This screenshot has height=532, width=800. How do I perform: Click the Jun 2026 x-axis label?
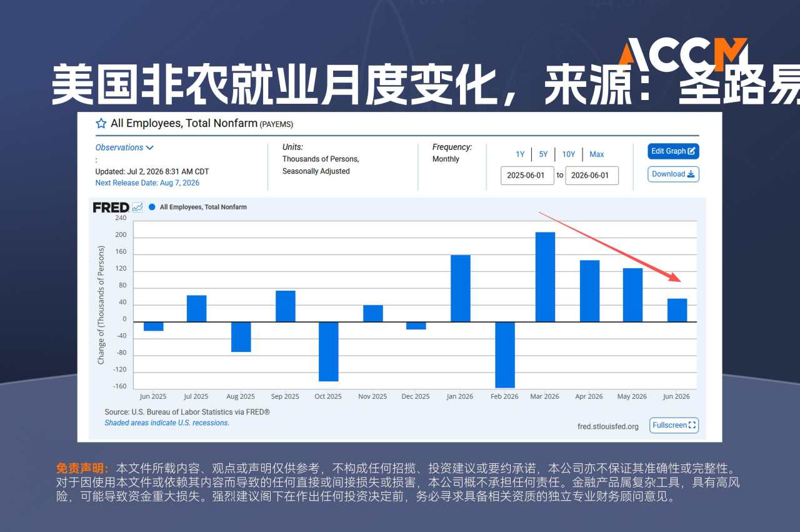tap(677, 396)
